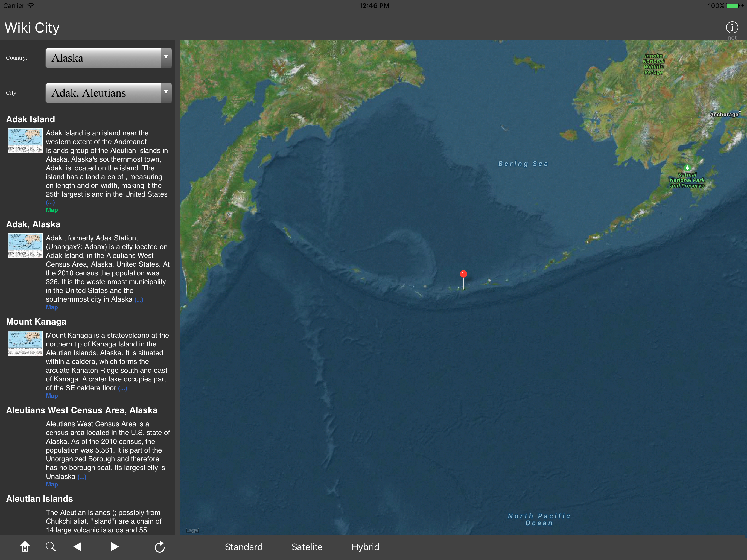Switch map to Satelite view
The width and height of the screenshot is (747, 560).
point(307,547)
